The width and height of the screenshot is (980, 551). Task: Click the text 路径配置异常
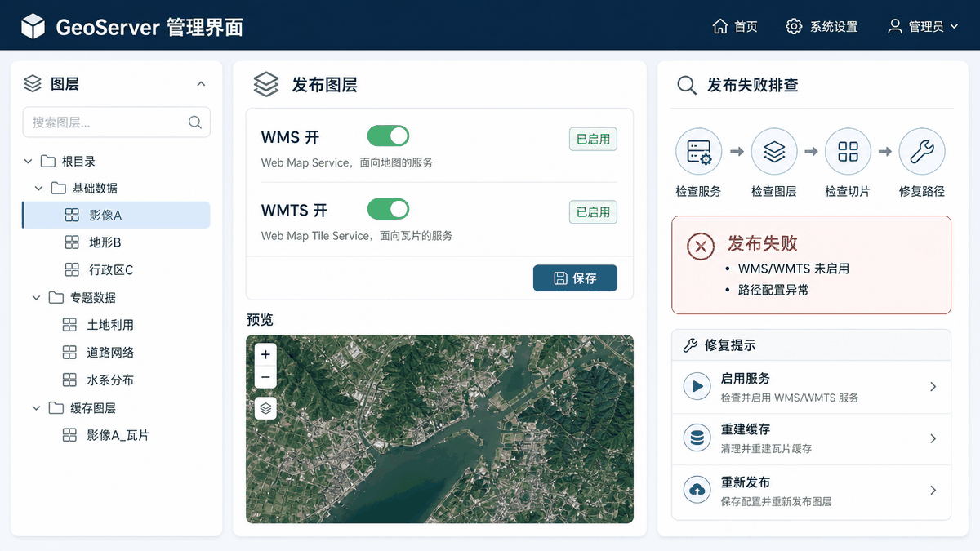[x=773, y=290]
